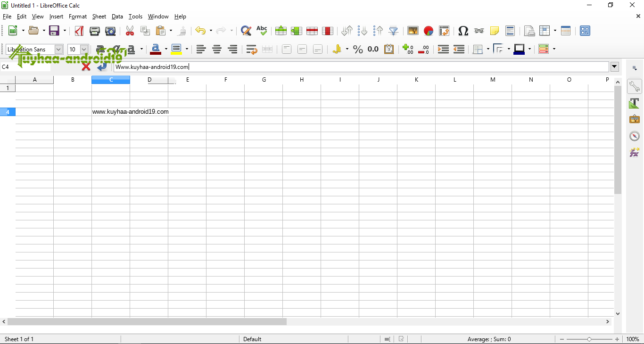Click the Undo arrow
The width and height of the screenshot is (644, 344).
[200, 31]
